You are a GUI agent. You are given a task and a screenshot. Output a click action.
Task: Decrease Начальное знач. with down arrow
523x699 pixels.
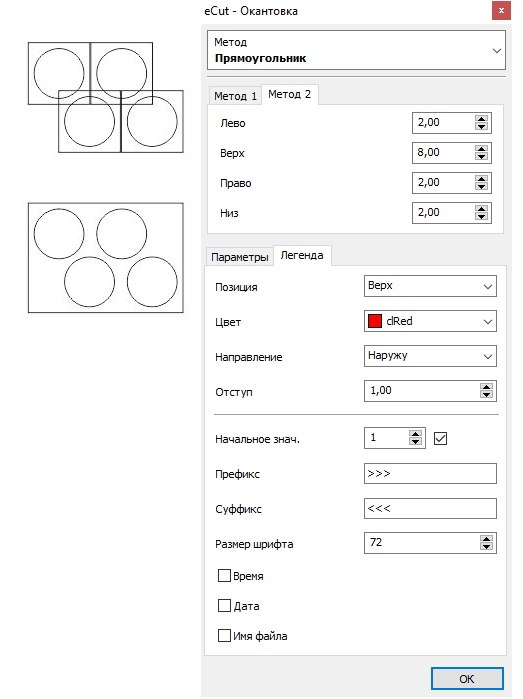tap(416, 441)
